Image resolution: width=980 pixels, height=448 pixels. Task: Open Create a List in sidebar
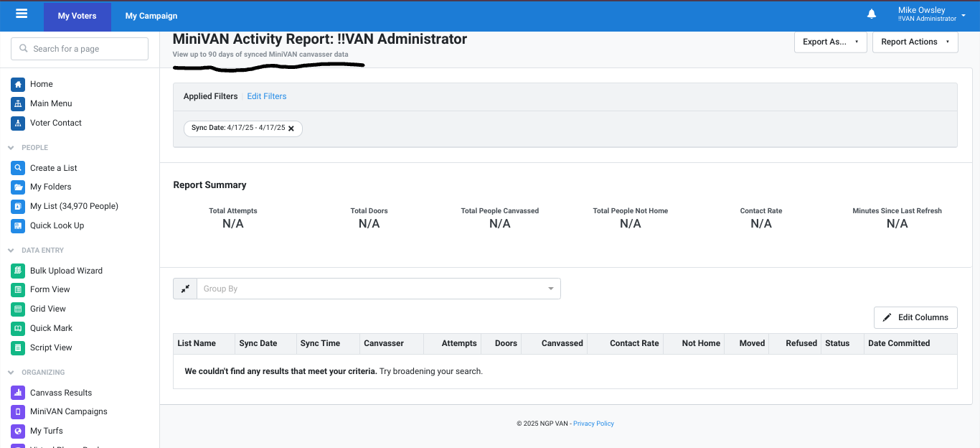[54, 168]
